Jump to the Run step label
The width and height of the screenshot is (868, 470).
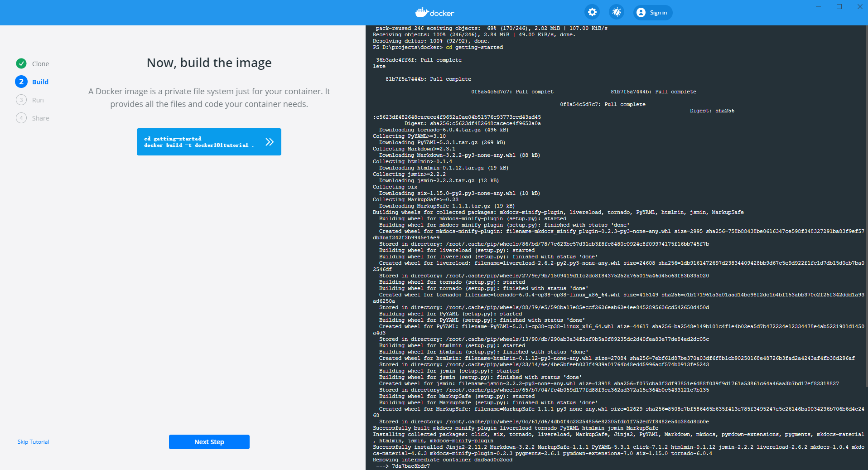(38, 100)
